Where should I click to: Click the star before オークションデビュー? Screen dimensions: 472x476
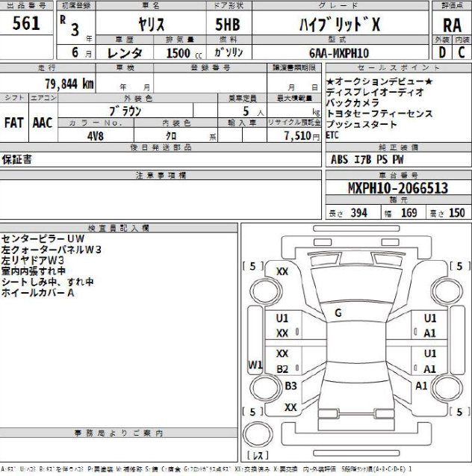[329, 81]
